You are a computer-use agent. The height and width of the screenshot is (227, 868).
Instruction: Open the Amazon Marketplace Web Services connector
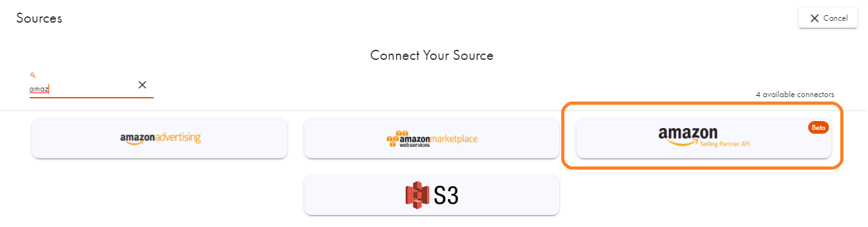tap(431, 138)
